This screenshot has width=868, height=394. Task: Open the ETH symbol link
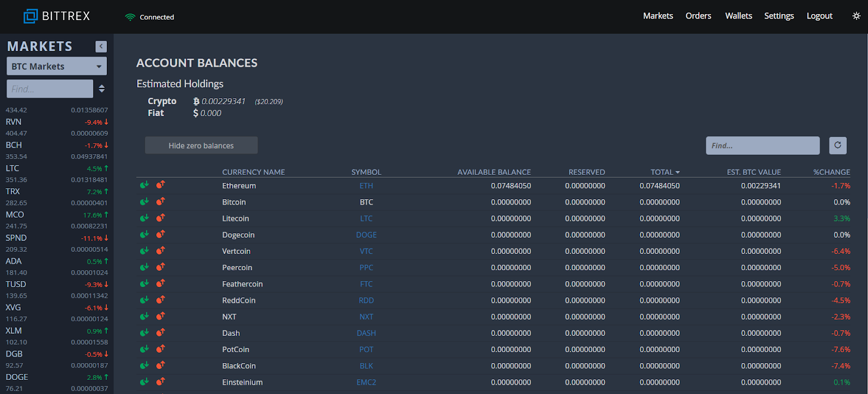(366, 186)
